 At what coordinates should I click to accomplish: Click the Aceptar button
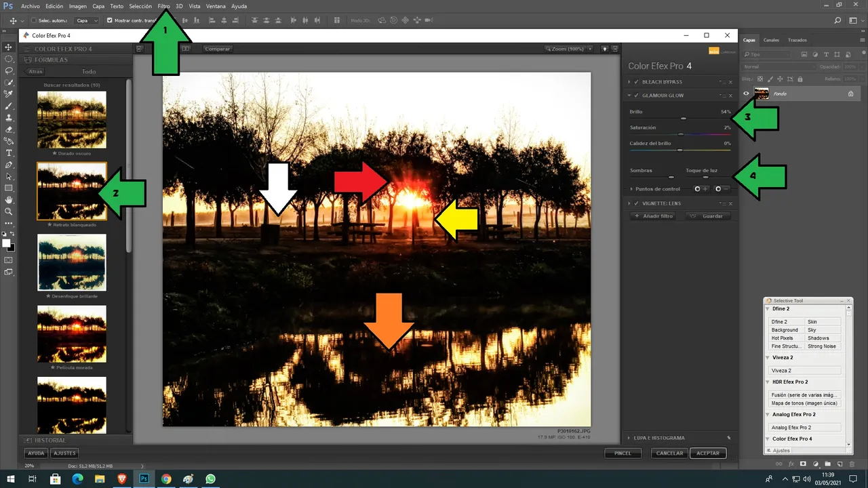tap(708, 453)
